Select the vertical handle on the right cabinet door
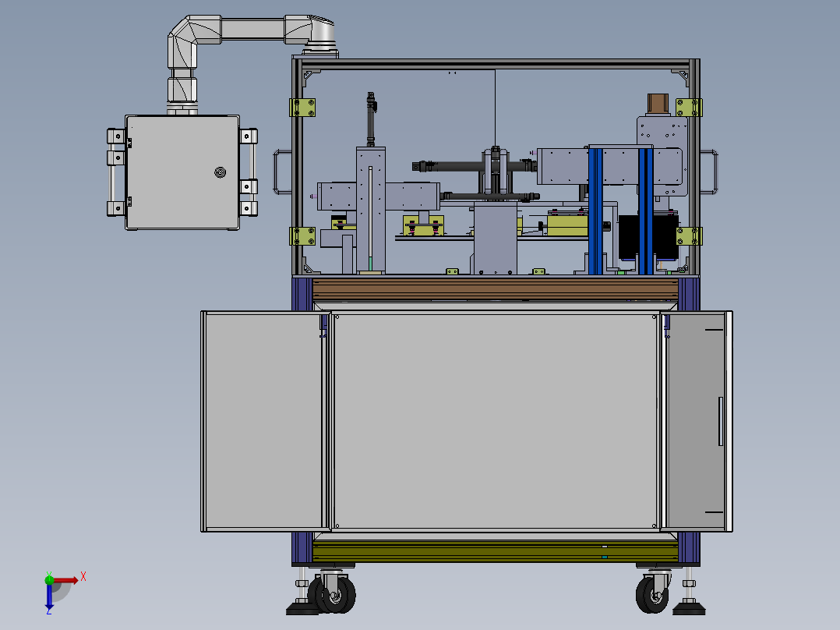 (x=721, y=422)
